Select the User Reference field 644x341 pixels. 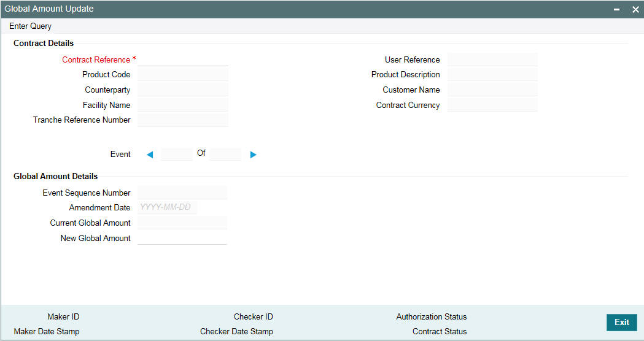(x=492, y=59)
